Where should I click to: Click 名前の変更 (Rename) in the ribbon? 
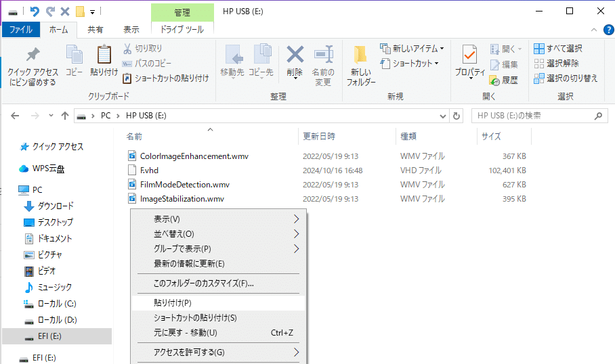pyautogui.click(x=323, y=66)
